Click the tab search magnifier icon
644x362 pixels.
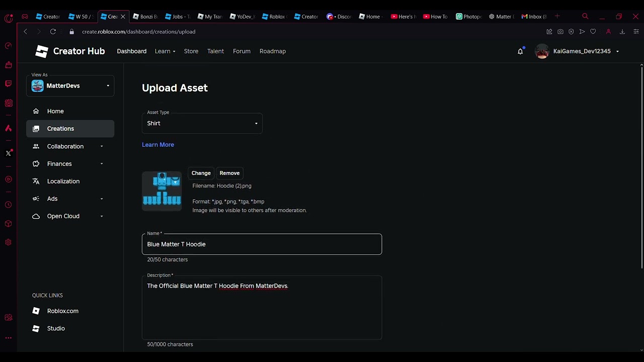[x=585, y=17]
